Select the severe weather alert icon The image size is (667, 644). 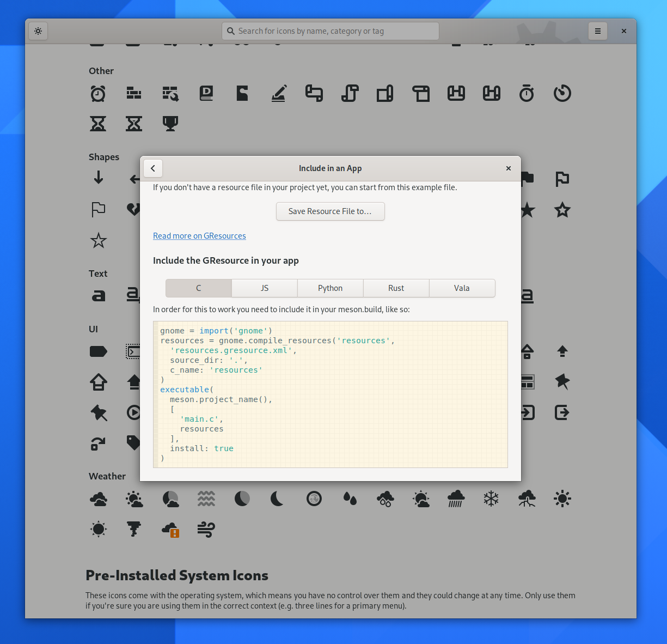tap(170, 529)
